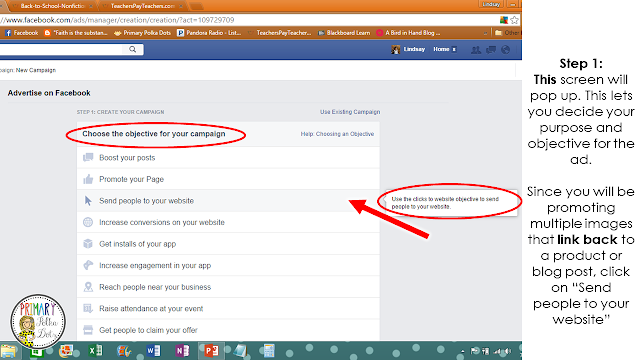Screen dimensions: 640x360
Task: Click the Boost your posts speech-bubble icon
Action: (x=88, y=158)
